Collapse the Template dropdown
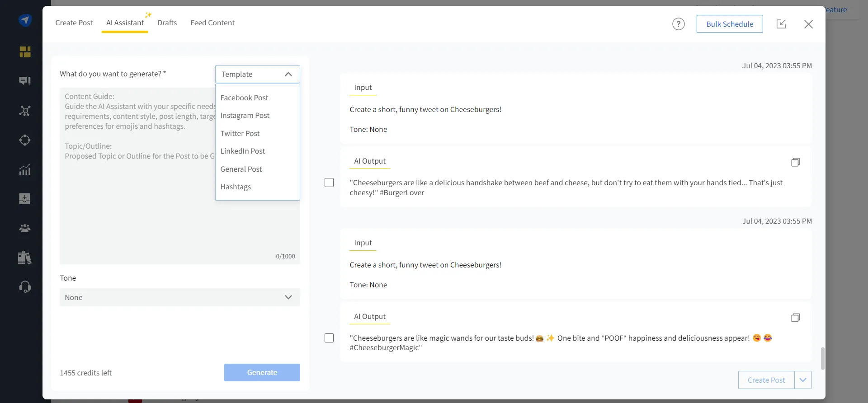Image resolution: width=868 pixels, height=403 pixels. [258, 74]
